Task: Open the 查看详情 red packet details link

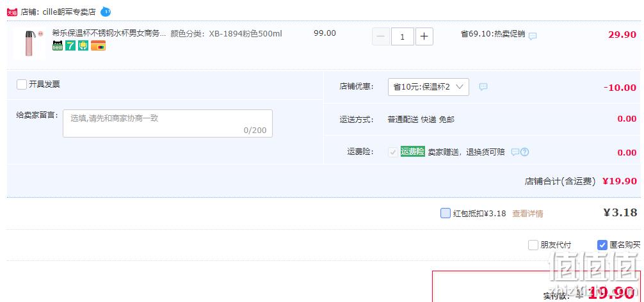Action: (x=527, y=213)
